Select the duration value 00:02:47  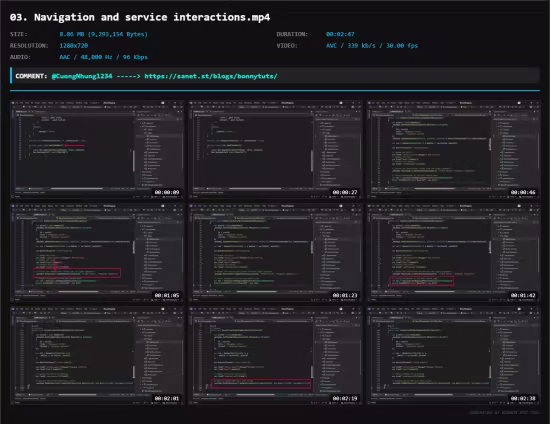pos(340,34)
